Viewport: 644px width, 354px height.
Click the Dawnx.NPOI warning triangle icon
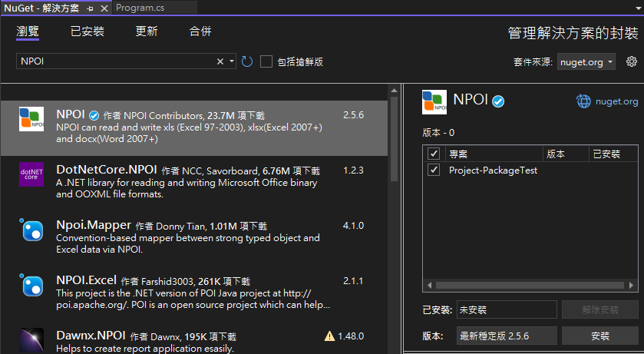point(329,336)
